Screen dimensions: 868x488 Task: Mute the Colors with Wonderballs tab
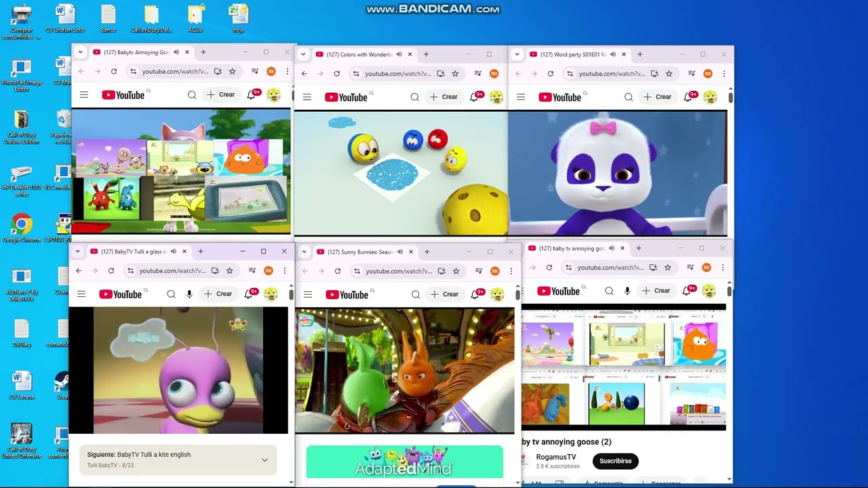(399, 54)
